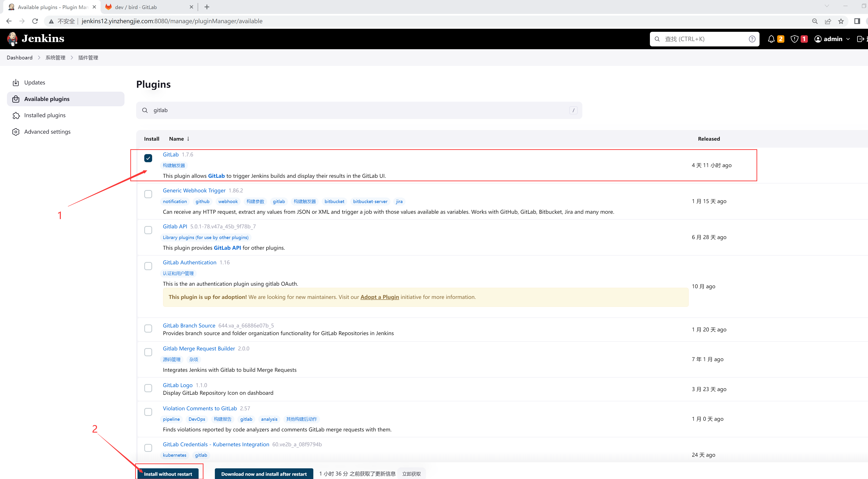This screenshot has width=868, height=479.
Task: Expand the 系统管理 breadcrumb chevron
Action: click(72, 58)
